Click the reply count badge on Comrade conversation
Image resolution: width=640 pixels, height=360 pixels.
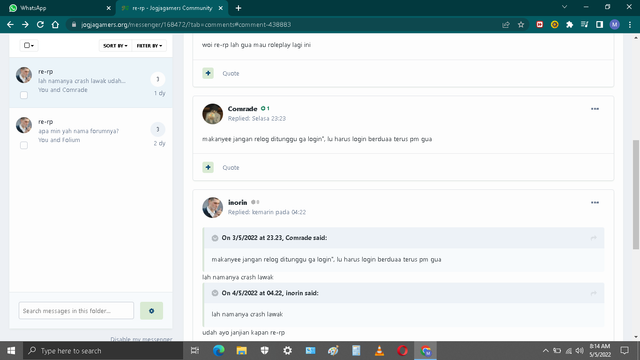tap(158, 79)
